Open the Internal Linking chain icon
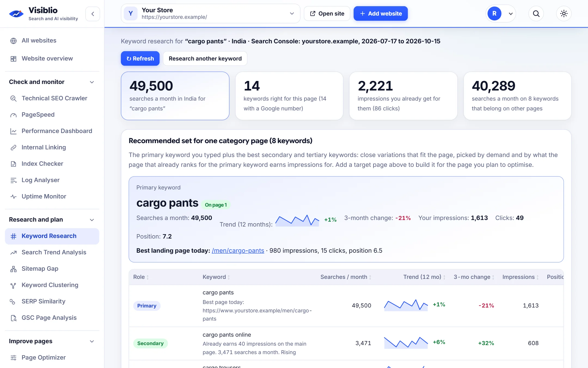The image size is (588, 368). pyautogui.click(x=13, y=147)
